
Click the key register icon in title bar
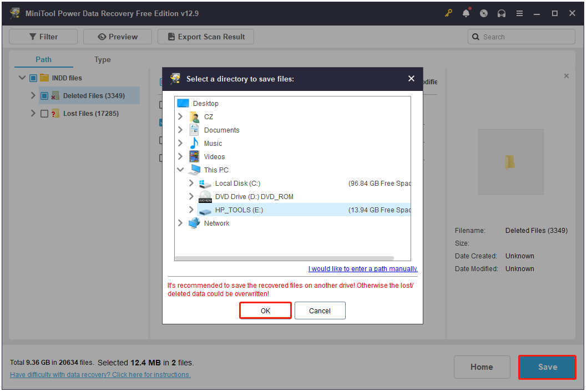448,13
